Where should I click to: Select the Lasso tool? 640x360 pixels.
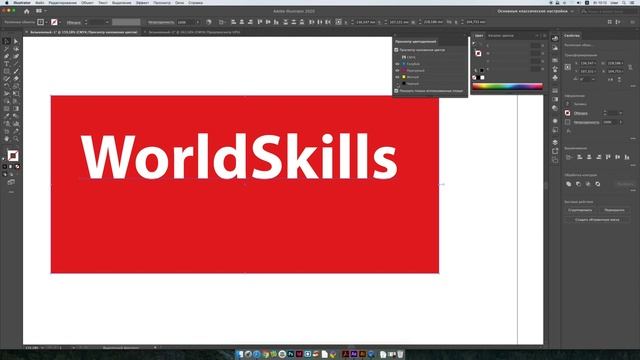coord(16,49)
